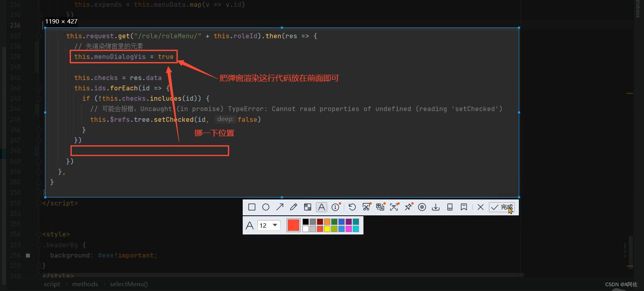
Task: Click 'background: #eee!important;' code line
Action: (x=104, y=256)
